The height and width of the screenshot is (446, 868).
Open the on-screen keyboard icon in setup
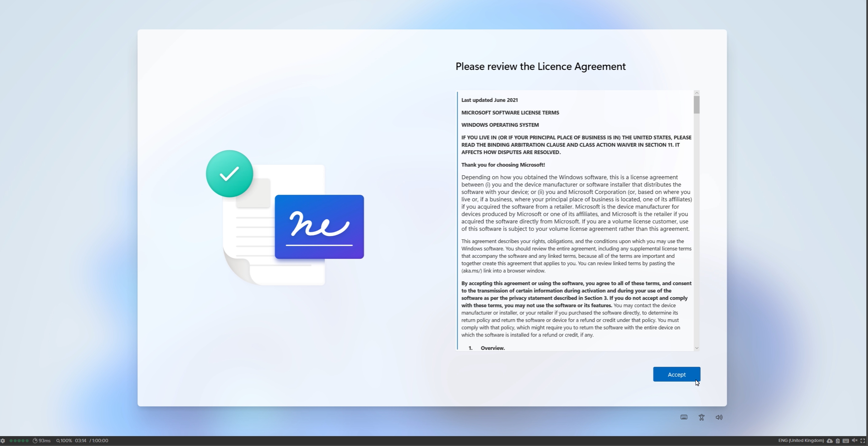pyautogui.click(x=684, y=417)
